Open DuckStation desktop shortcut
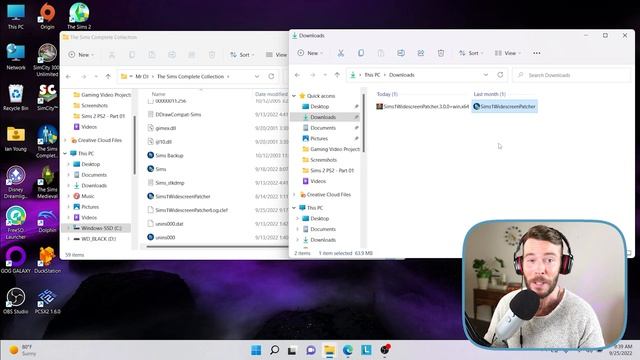Screen dimensions: 640x360 [47, 260]
